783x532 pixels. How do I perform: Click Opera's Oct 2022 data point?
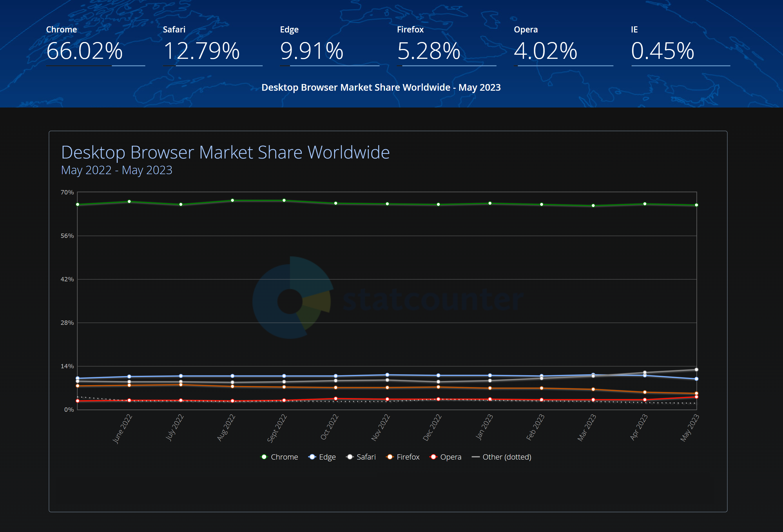[336, 399]
